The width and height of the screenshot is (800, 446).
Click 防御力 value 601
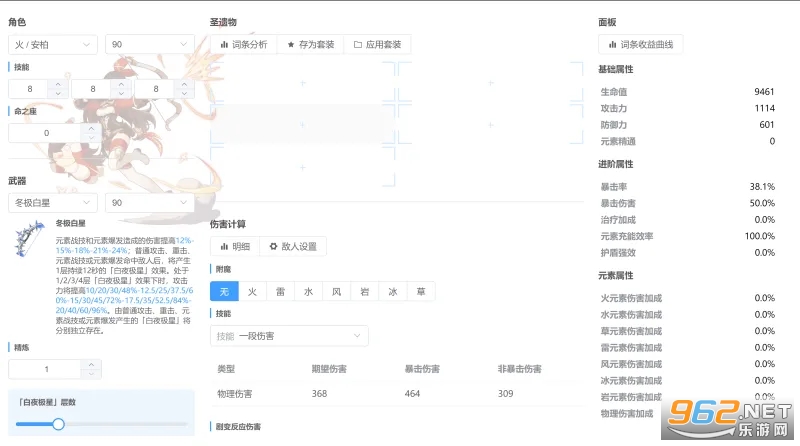[767, 125]
